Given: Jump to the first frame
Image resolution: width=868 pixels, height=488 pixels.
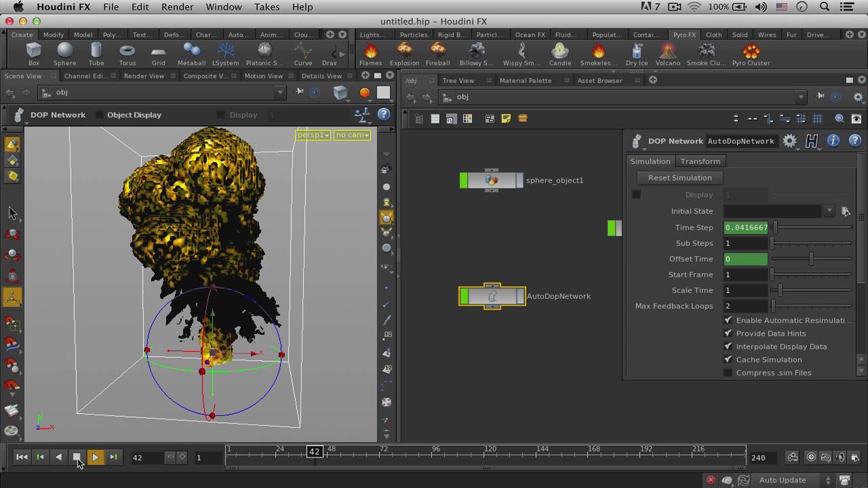Looking at the screenshot, I should 22,457.
